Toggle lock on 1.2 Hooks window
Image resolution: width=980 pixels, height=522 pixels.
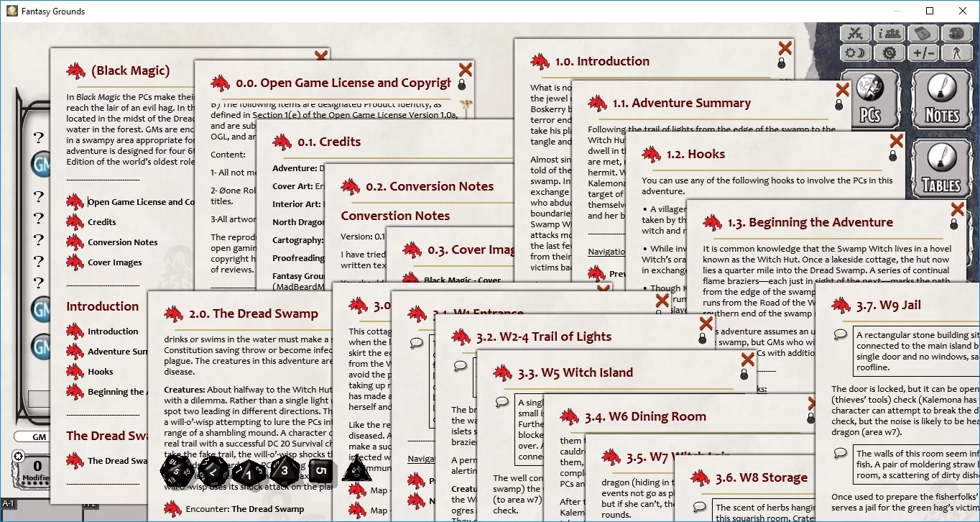893,155
